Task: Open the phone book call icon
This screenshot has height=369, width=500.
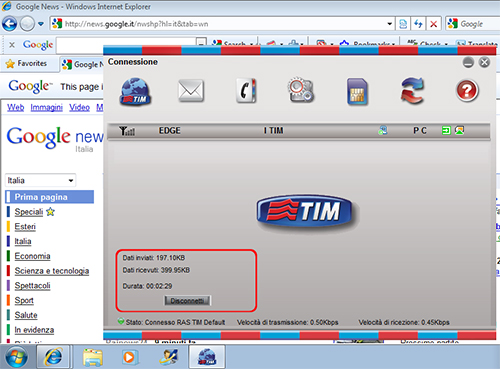Action: coord(246,91)
